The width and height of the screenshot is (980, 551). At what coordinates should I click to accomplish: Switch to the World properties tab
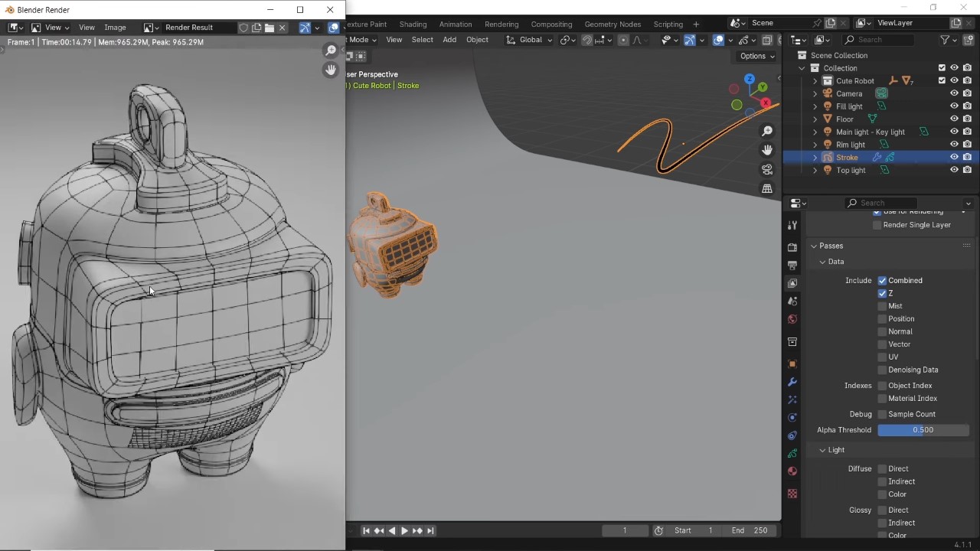(x=792, y=319)
